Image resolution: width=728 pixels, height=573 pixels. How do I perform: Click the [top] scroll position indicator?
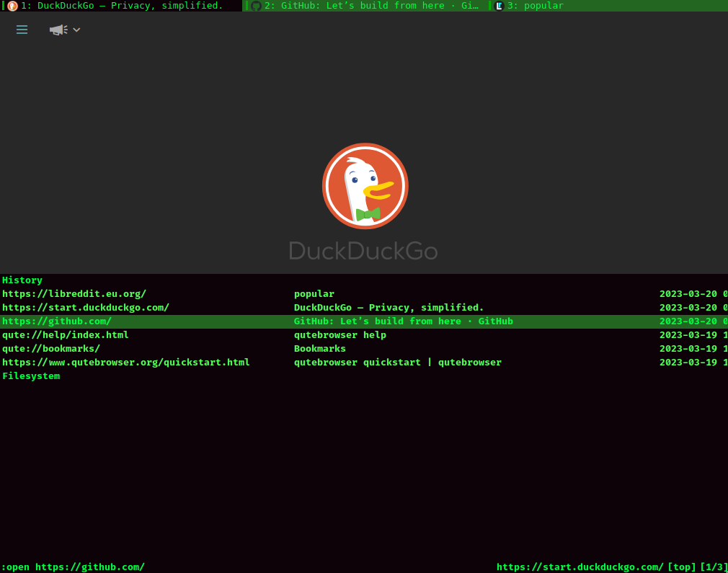682,567
